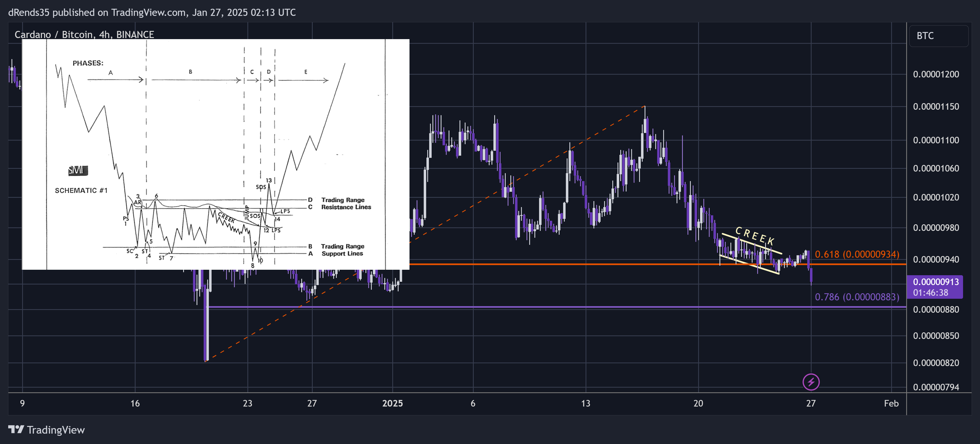Viewport: 980px width, 444px height.
Task: Click the orange '0.618 (0.00000934)' Fibonacci label
Action: tap(857, 254)
